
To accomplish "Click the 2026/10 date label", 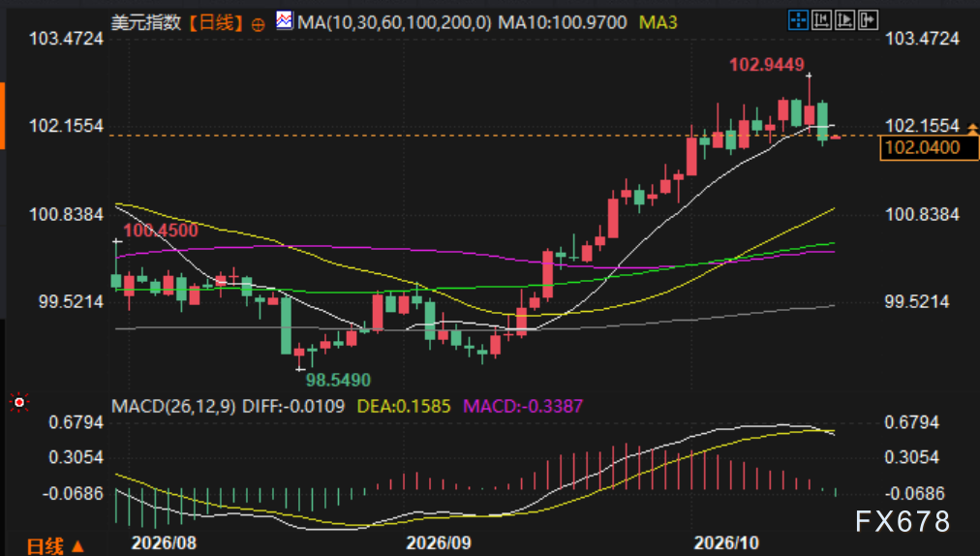I will [x=727, y=542].
